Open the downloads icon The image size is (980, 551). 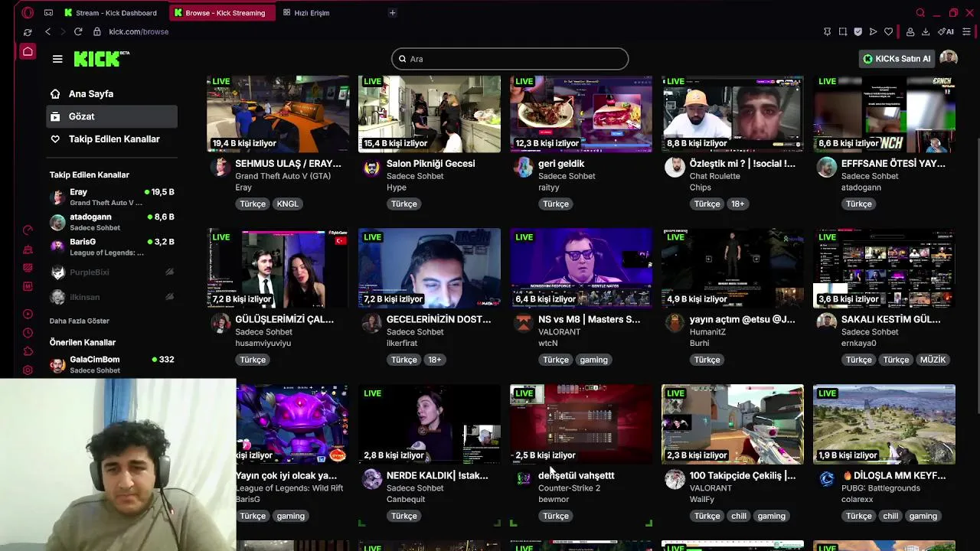click(926, 31)
